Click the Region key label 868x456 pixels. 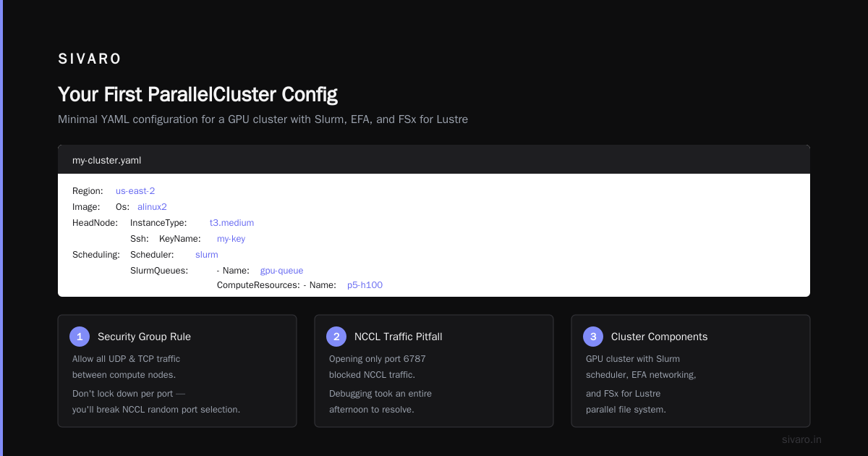[x=88, y=191]
